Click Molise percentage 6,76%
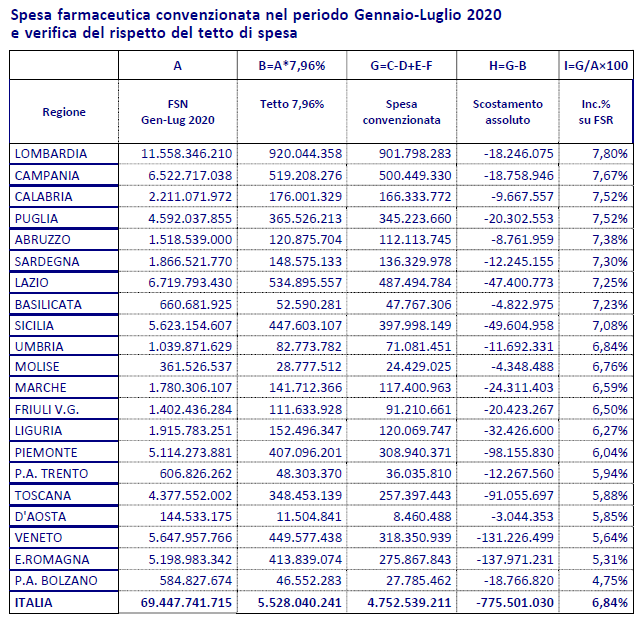This screenshot has height=621, width=642. (x=610, y=366)
